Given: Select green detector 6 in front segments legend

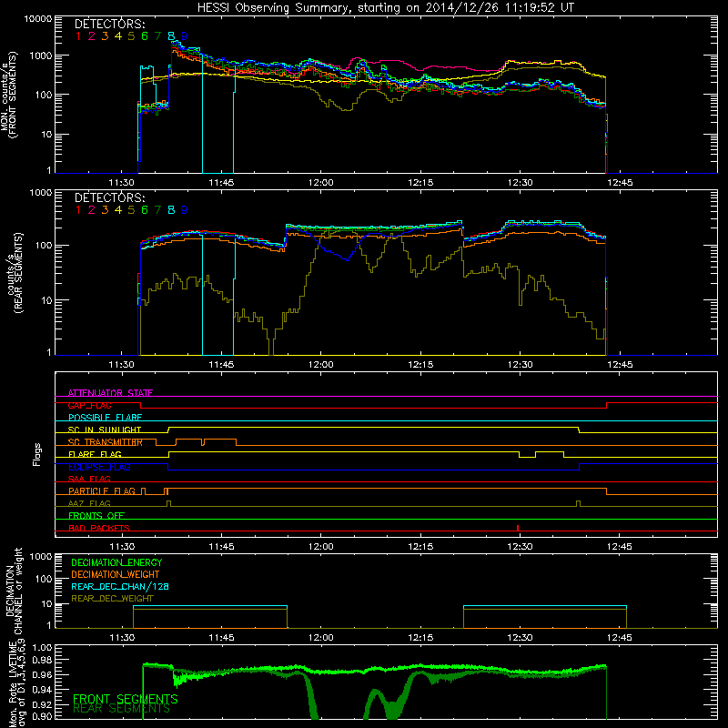Looking at the screenshot, I should pyautogui.click(x=145, y=36).
